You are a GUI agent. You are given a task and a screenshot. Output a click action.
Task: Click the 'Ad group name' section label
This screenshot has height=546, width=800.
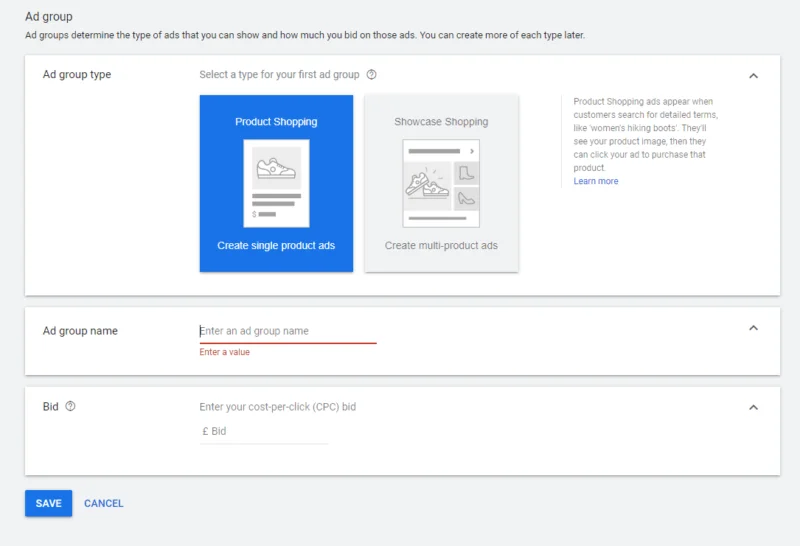[x=80, y=331]
